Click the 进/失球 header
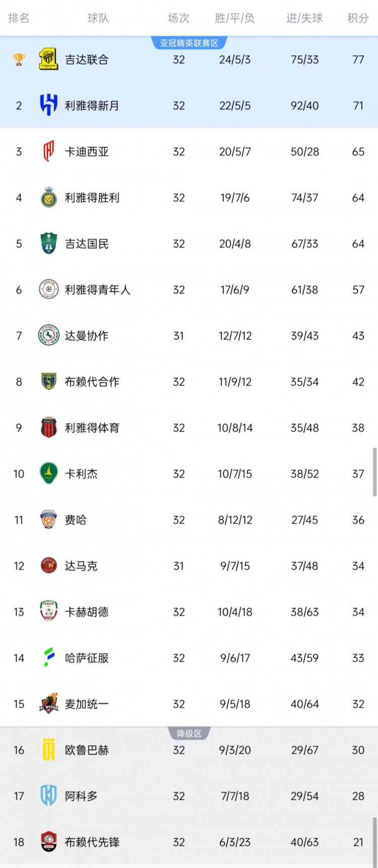Viewport: 378px width, 868px height. click(304, 19)
